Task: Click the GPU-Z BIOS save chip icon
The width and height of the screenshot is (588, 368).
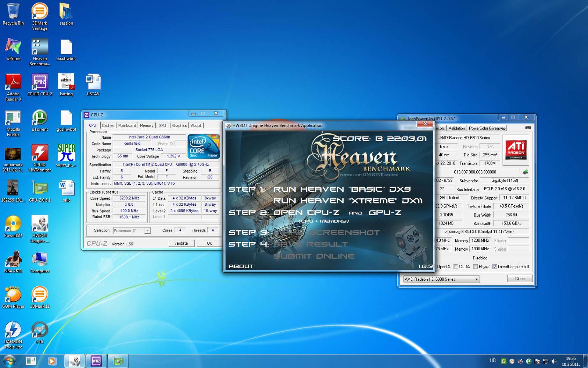Action: click(525, 172)
